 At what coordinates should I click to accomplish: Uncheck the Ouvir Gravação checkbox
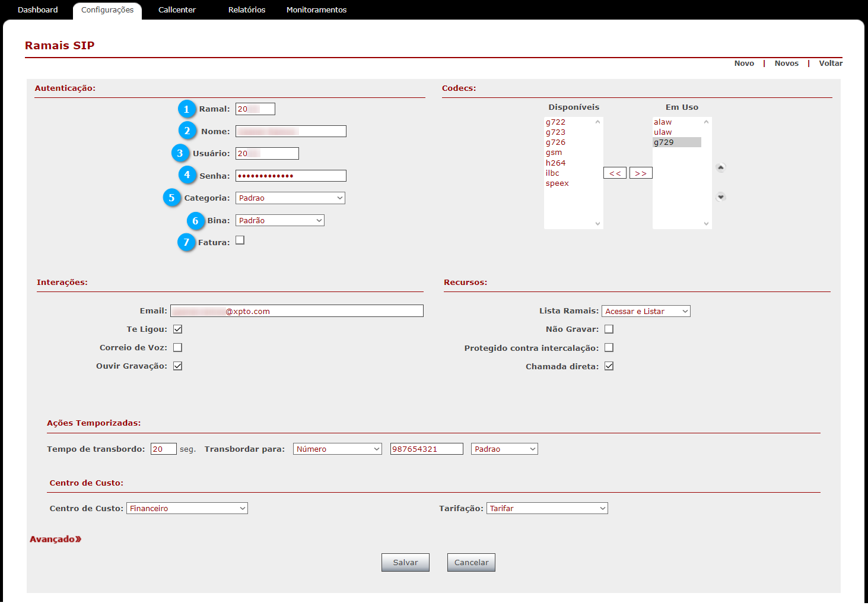(177, 366)
